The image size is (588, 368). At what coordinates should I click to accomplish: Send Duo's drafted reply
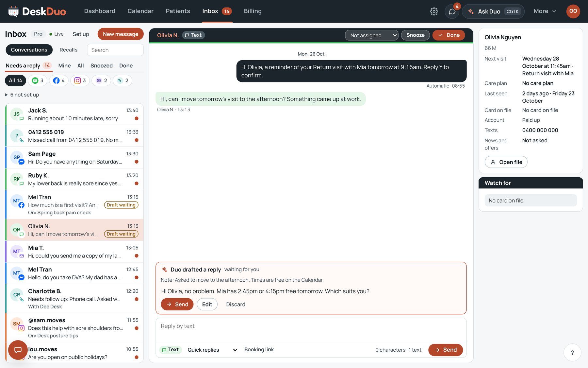[177, 305]
